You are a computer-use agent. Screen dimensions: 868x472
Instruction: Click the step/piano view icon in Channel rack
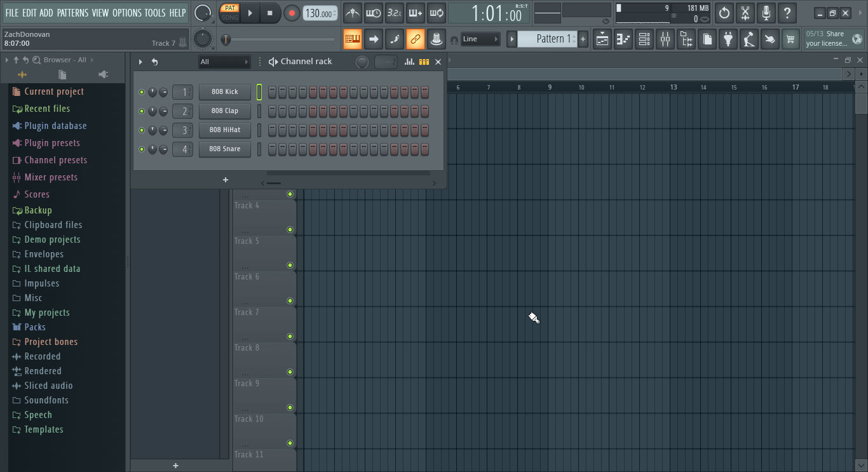pyautogui.click(x=424, y=62)
